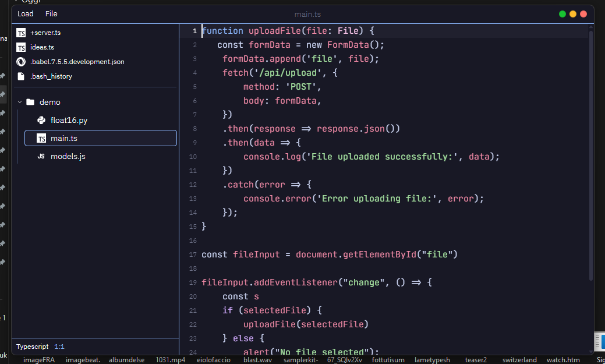The image size is (605, 364).
Task: Click the TS badge on the main.ts entry
Action: click(41, 138)
